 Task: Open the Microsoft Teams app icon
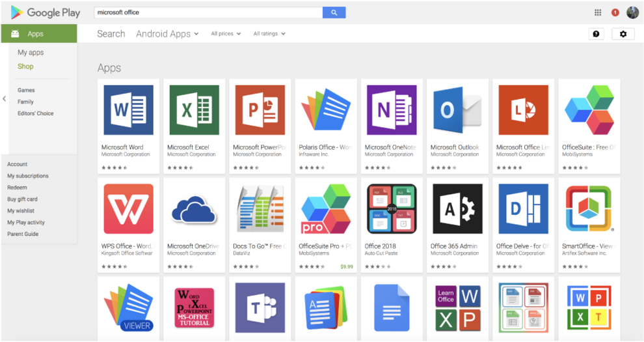point(260,307)
